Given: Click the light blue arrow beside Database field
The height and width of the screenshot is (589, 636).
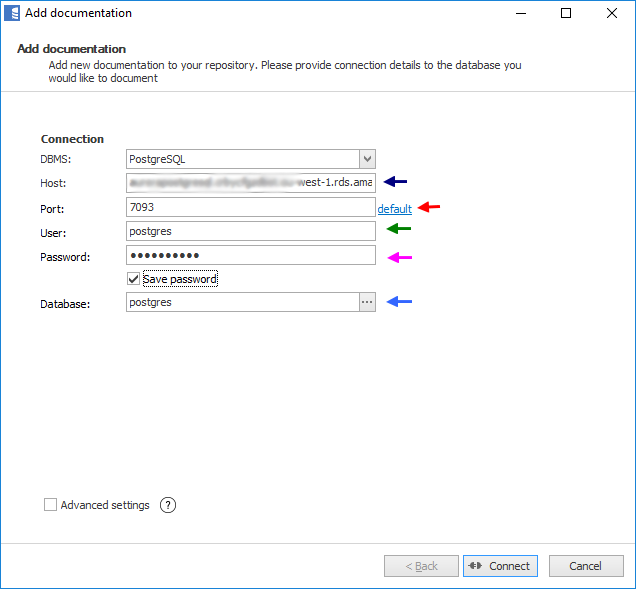Looking at the screenshot, I should point(399,301).
